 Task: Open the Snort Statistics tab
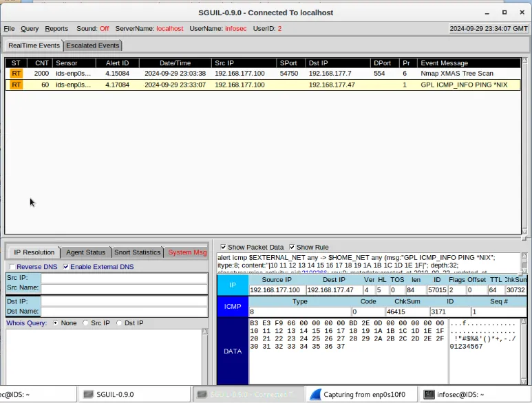coord(137,252)
